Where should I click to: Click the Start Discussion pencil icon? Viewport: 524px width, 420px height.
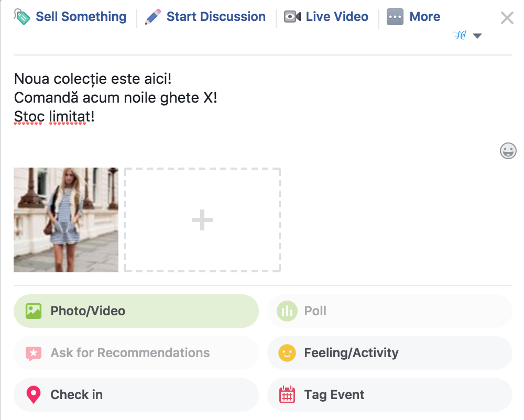(x=153, y=17)
